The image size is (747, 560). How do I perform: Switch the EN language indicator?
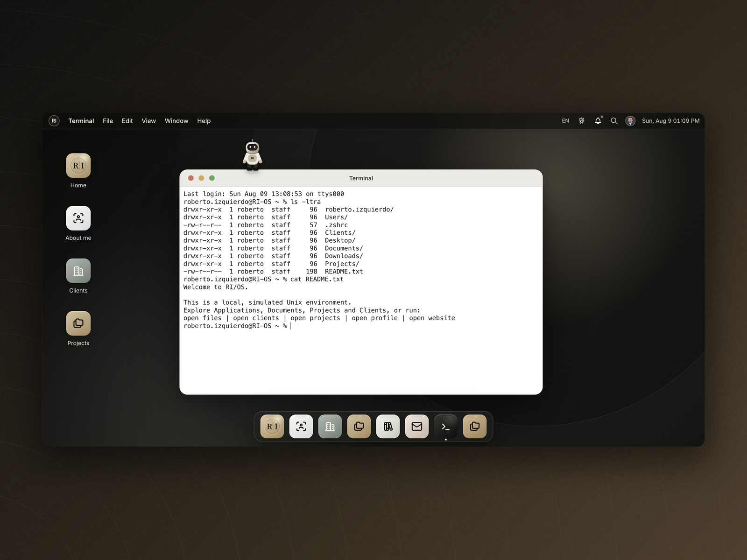tap(565, 121)
